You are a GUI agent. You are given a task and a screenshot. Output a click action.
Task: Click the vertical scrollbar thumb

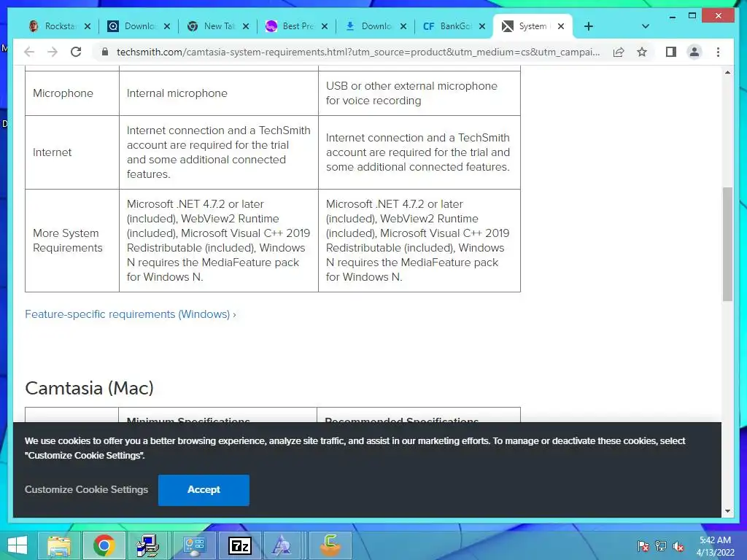point(727,244)
